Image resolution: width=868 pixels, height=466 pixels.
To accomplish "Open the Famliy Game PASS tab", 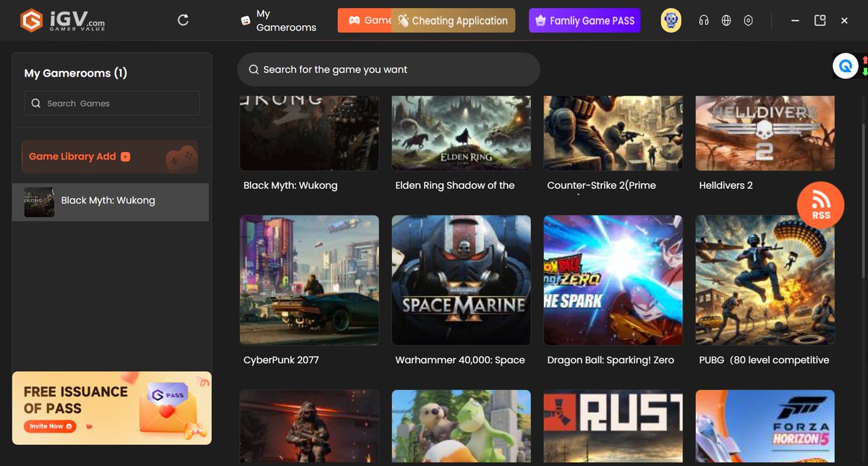I will point(584,20).
